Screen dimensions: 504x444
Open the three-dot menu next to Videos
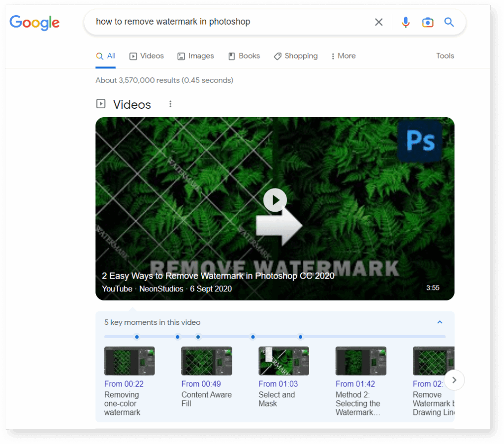(170, 104)
